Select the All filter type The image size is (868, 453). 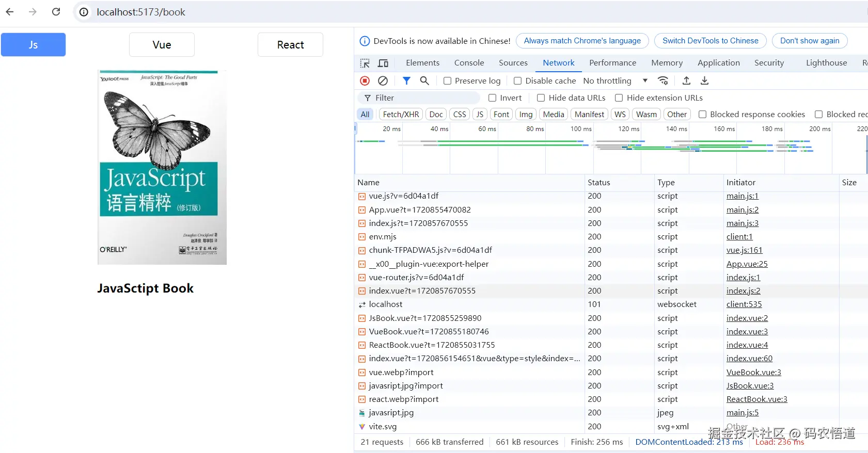[365, 115]
